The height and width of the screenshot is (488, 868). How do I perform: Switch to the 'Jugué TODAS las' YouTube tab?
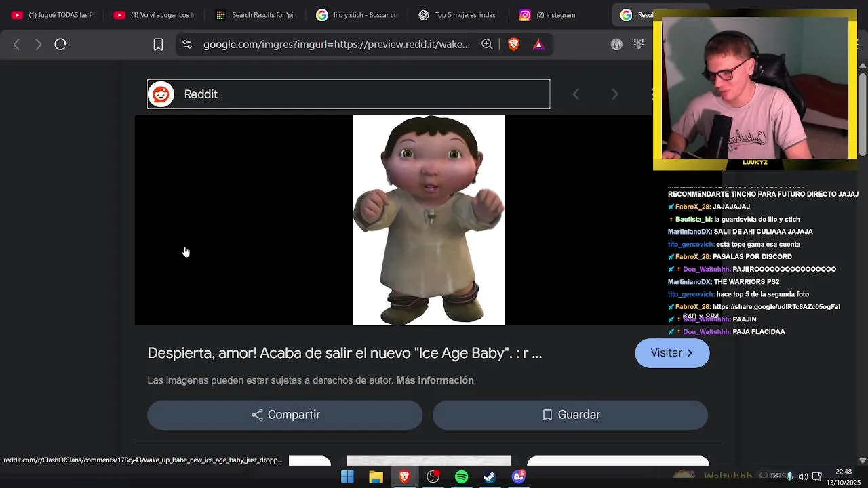click(53, 15)
